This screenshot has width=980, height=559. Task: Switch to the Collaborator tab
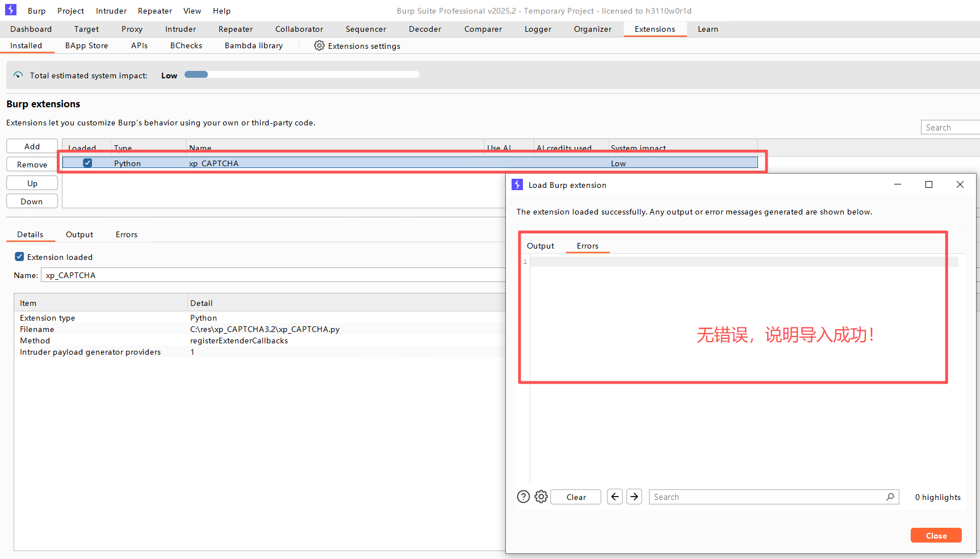point(299,29)
